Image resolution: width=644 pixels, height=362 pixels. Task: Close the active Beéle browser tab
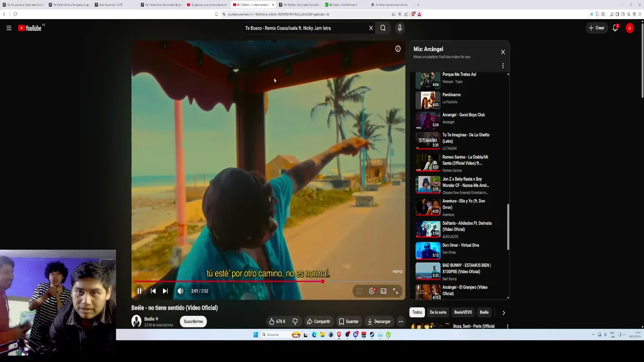273,5
